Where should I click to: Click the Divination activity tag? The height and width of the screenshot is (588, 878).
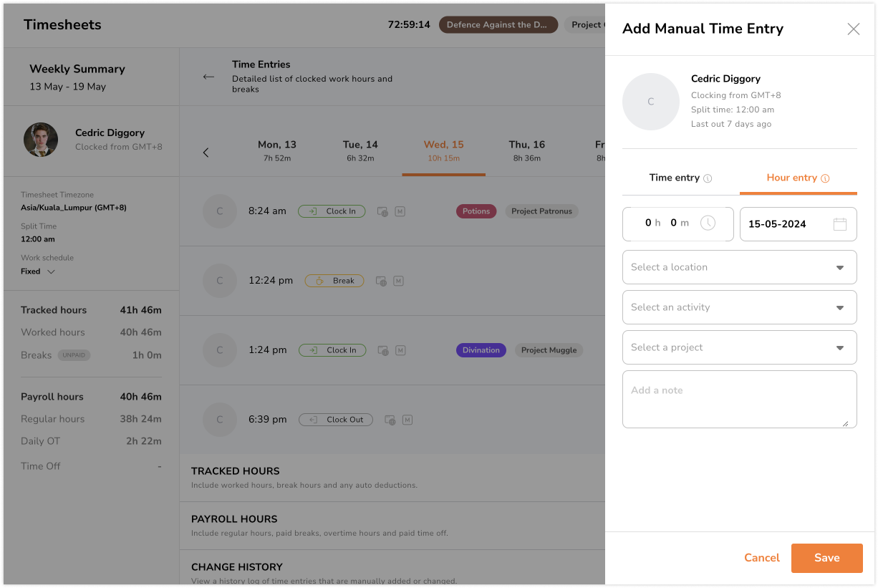click(x=481, y=350)
